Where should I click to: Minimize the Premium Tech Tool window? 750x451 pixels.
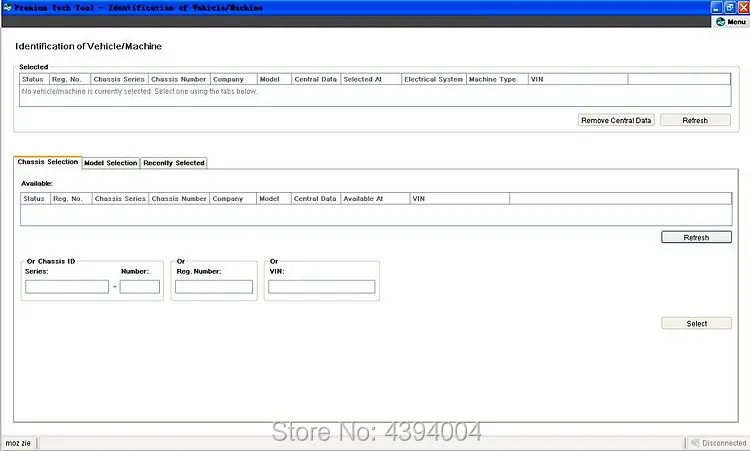(x=716, y=8)
